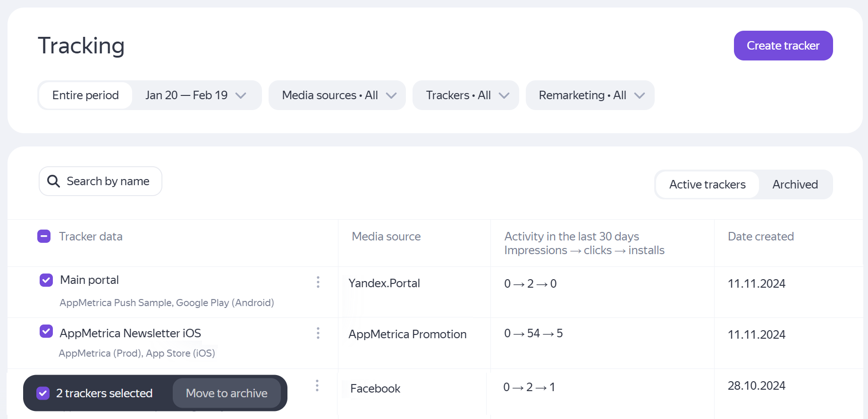Open AppMetrica Newsletter iOS tracker name
The height and width of the screenshot is (419, 868).
[130, 333]
